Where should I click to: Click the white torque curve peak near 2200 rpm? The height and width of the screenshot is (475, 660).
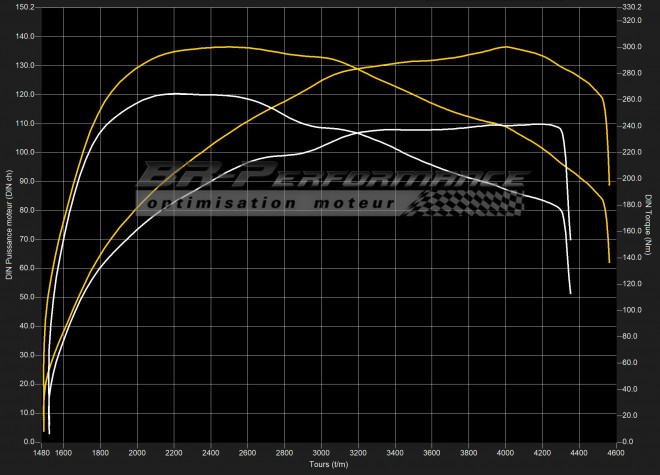175,93
